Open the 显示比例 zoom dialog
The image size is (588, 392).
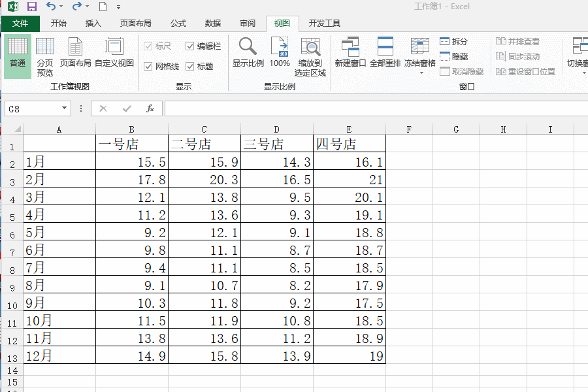click(x=248, y=52)
